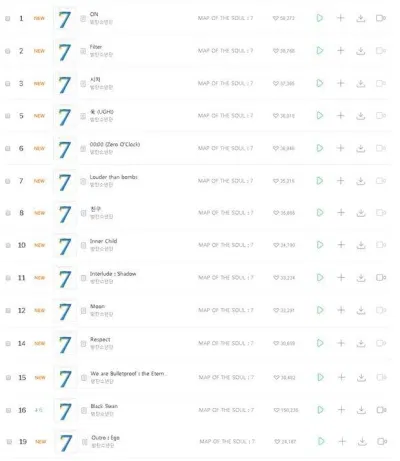This screenshot has height=461, width=400.
Task: Play the song ON
Action: coord(320,18)
